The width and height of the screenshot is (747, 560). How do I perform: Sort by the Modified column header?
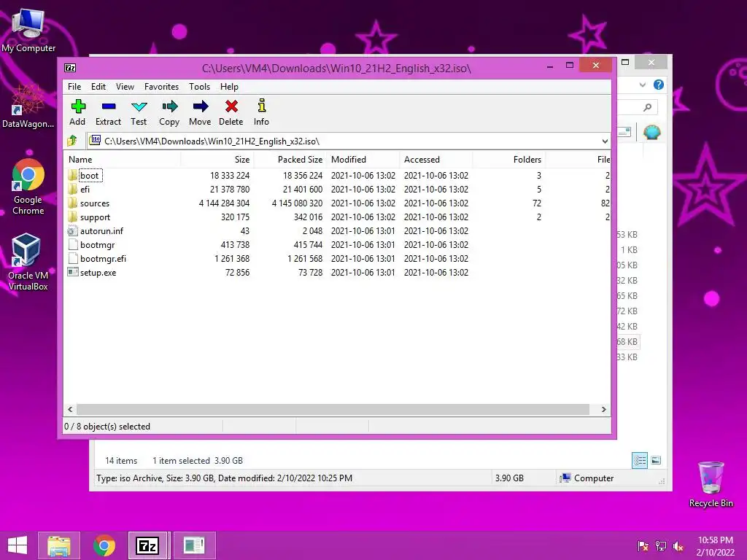(363, 160)
